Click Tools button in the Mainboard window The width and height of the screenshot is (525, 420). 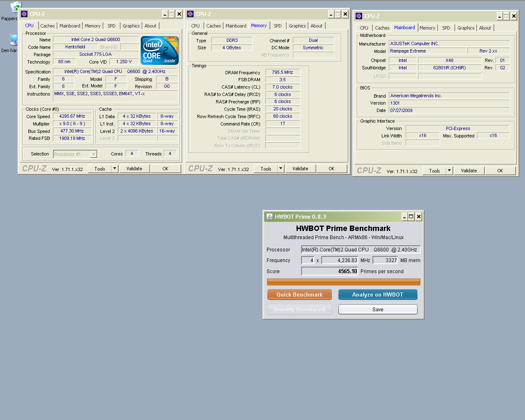[434, 171]
